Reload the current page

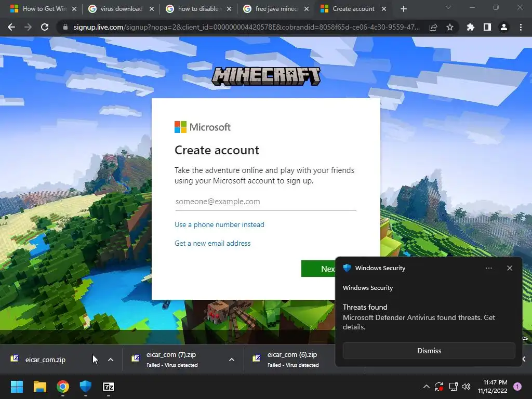[45, 27]
